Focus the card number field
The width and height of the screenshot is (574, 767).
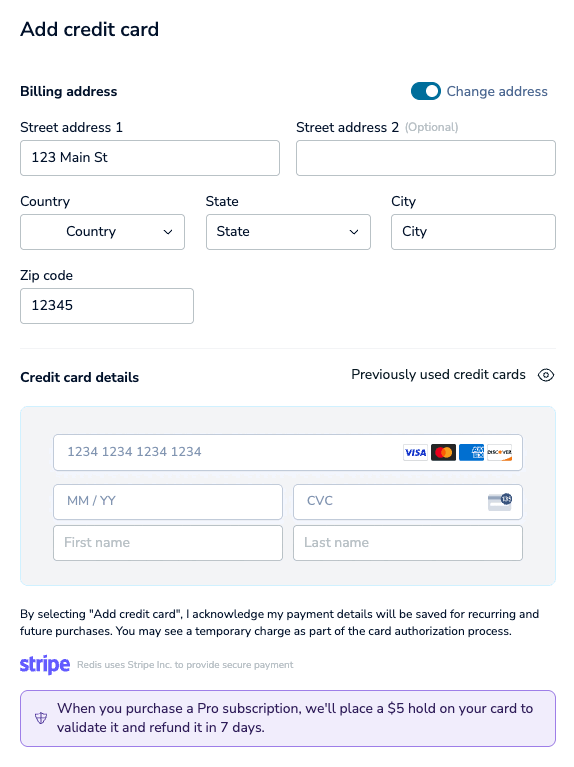coord(288,452)
